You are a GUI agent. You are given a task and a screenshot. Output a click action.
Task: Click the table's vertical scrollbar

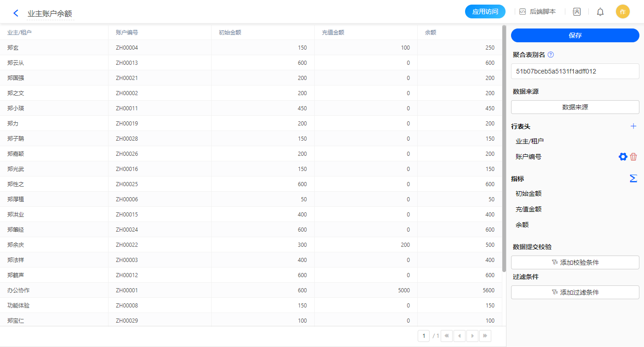coord(504,147)
